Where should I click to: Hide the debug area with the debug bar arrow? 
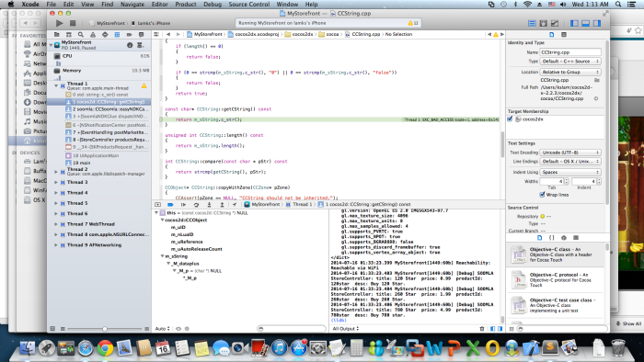click(x=157, y=204)
